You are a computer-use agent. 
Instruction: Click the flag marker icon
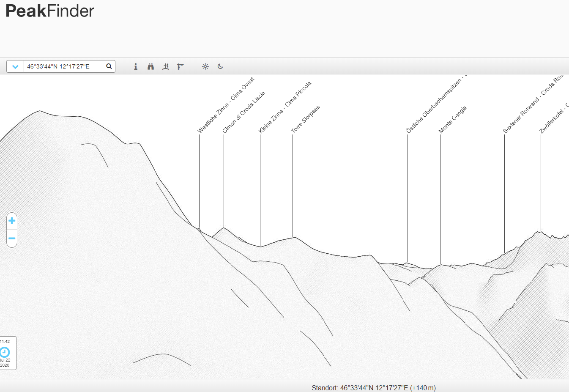pyautogui.click(x=181, y=66)
